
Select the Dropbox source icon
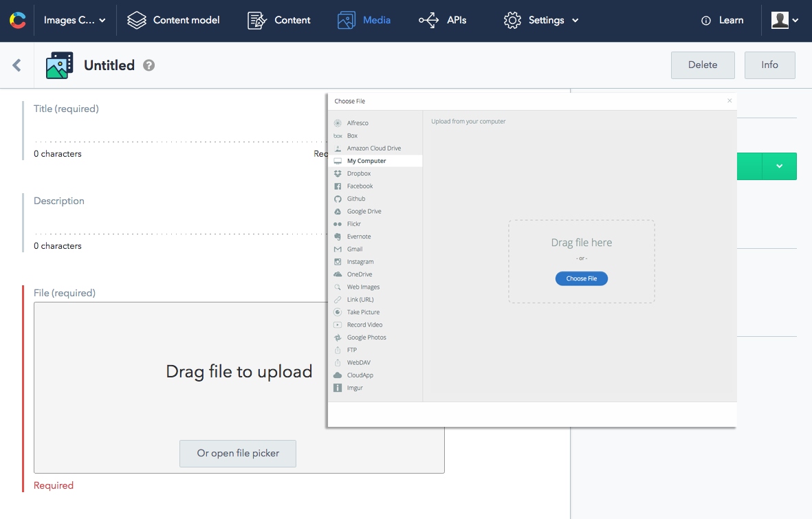[x=338, y=173]
